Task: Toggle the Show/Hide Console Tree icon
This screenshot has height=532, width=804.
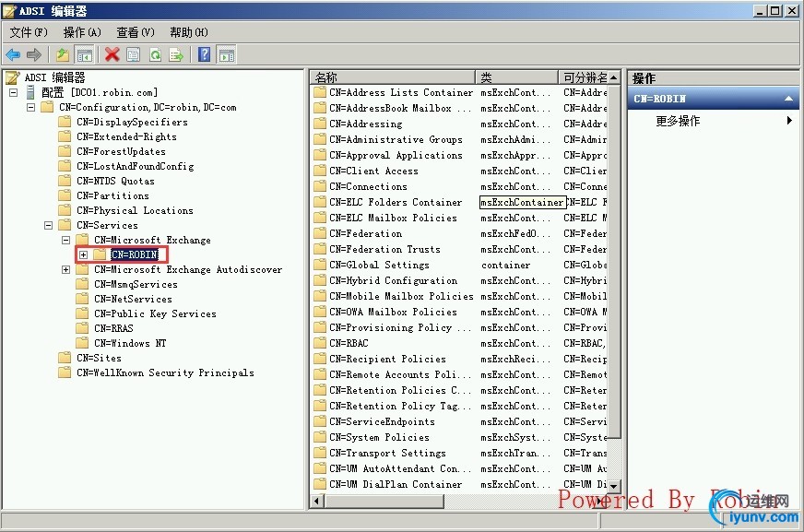Action: (84, 54)
